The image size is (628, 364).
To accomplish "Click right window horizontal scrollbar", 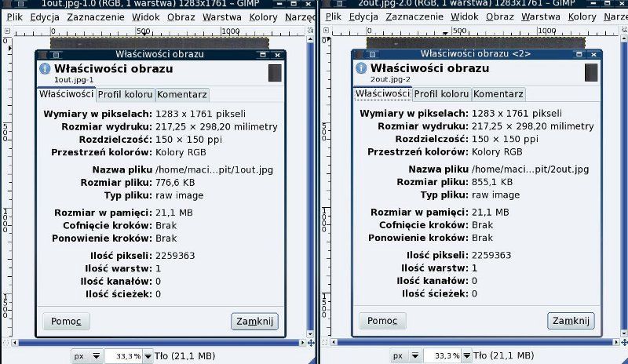I will pyautogui.click(x=476, y=342).
